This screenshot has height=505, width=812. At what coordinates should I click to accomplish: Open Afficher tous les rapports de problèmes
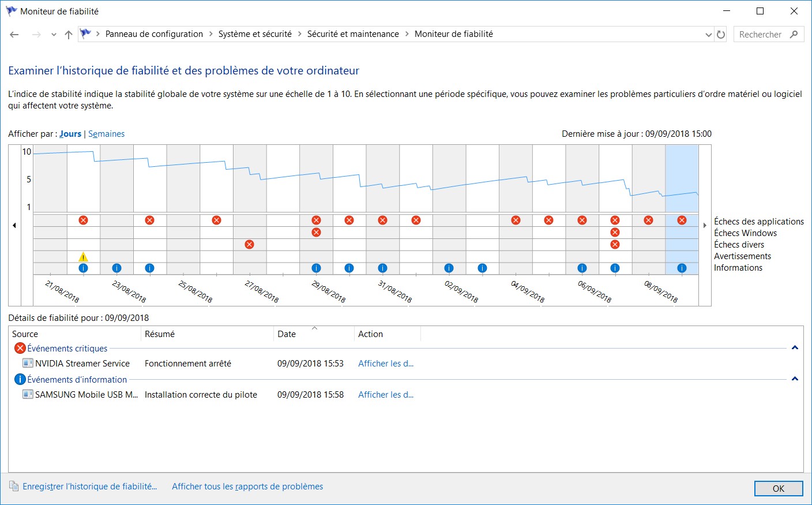[x=247, y=487]
